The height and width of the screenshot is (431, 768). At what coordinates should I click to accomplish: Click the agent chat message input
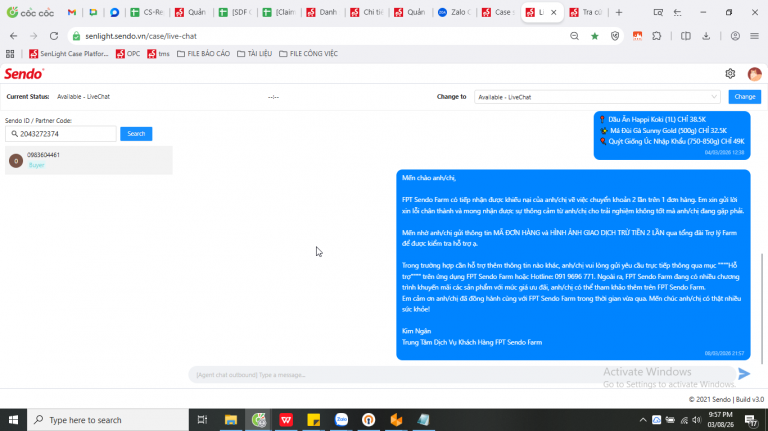coord(461,375)
